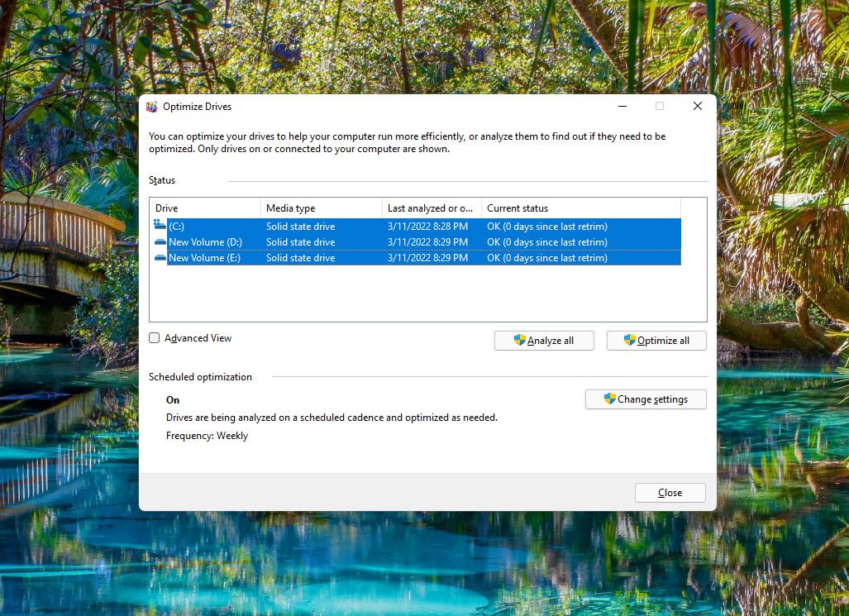Screen dimensions: 849x616
Task: Open scheduled optimization Change settings
Action: (646, 399)
